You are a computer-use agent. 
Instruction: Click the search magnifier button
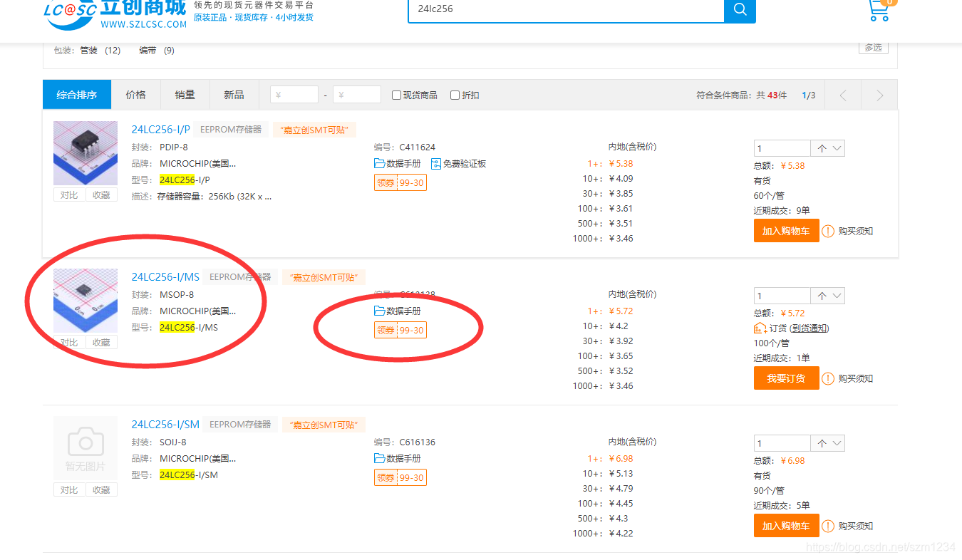(740, 10)
